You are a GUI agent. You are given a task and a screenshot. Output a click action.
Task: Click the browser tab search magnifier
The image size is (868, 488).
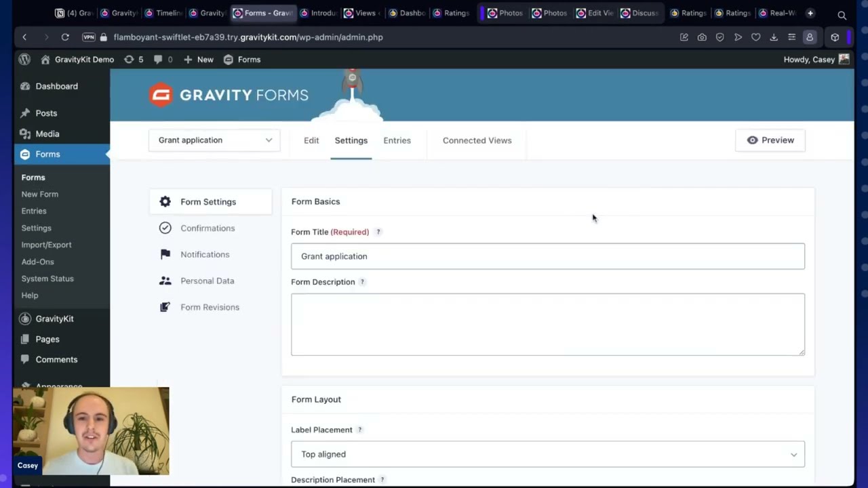842,15
